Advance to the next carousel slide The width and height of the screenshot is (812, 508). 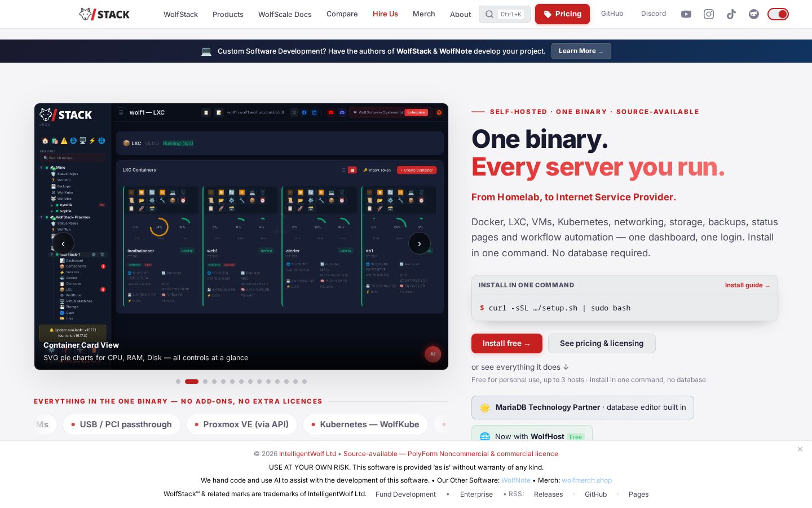tap(420, 244)
